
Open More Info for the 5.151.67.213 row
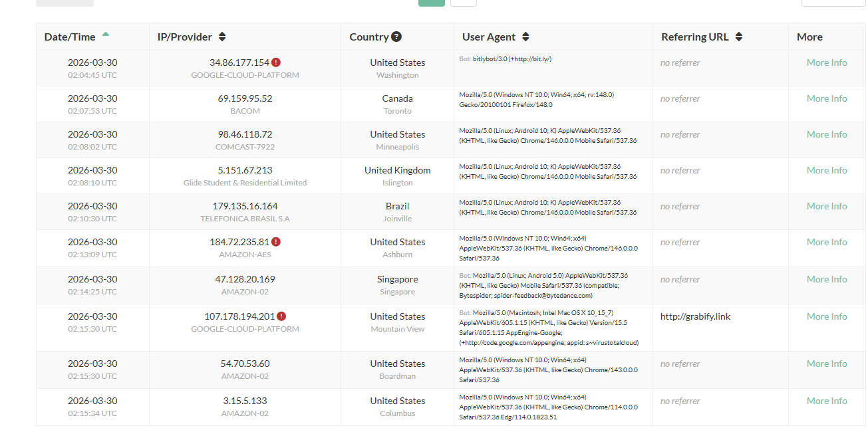[x=827, y=170]
